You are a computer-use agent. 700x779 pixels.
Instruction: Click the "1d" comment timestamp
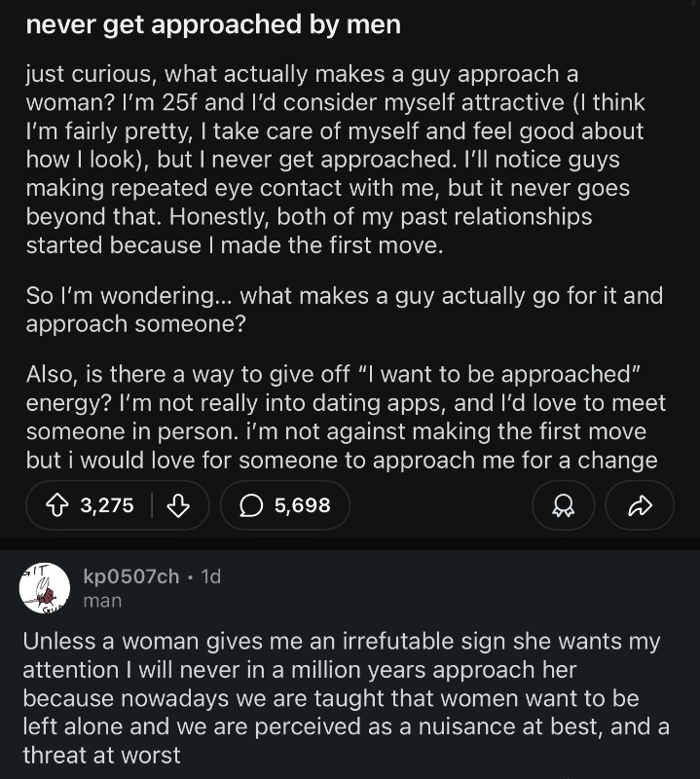[x=209, y=576]
